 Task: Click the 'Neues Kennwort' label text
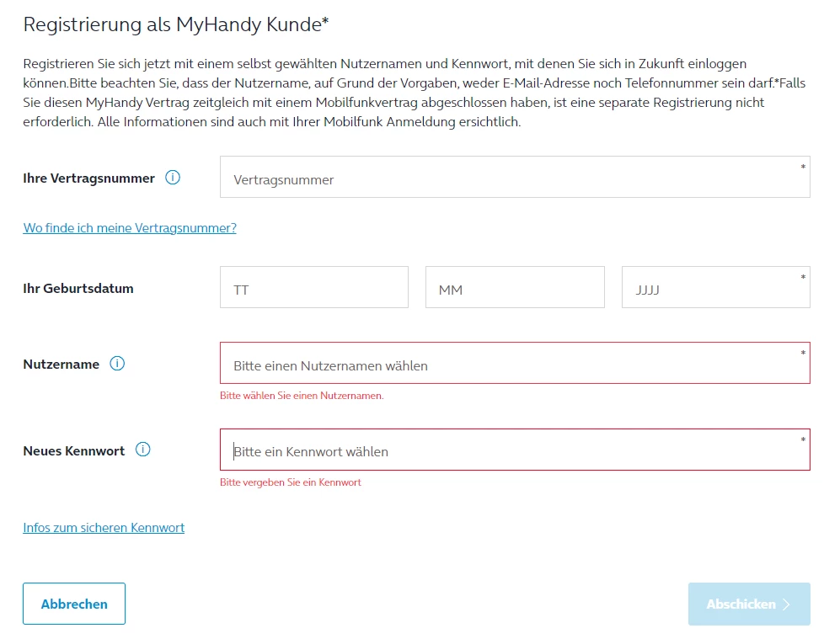tap(74, 450)
